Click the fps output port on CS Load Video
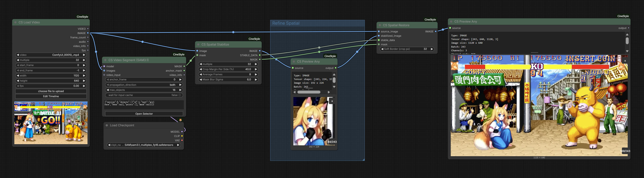Screen dimensions: 644x178 pos(88,50)
